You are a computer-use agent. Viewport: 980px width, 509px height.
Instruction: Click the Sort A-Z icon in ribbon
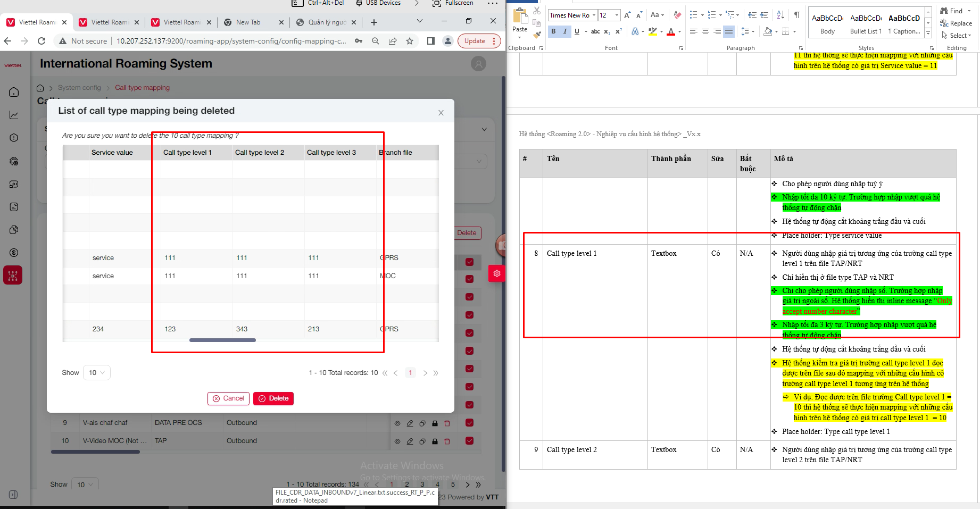click(780, 15)
